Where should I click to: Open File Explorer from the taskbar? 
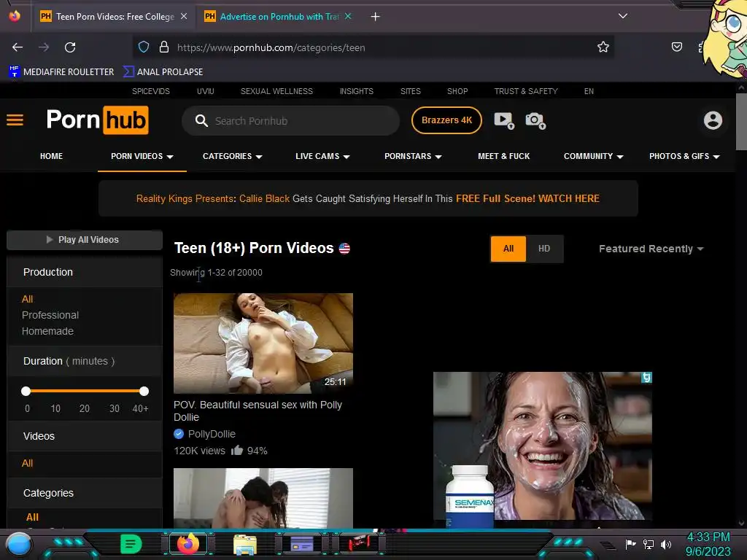pos(245,545)
